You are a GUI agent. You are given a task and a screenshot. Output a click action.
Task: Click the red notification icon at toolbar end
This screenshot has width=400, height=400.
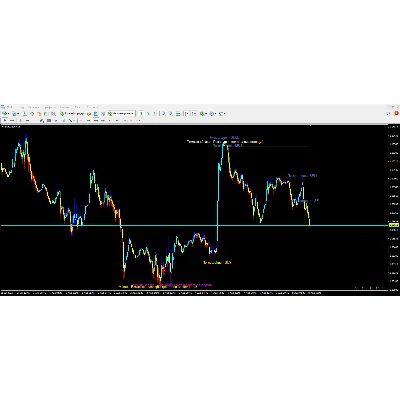[x=396, y=114]
